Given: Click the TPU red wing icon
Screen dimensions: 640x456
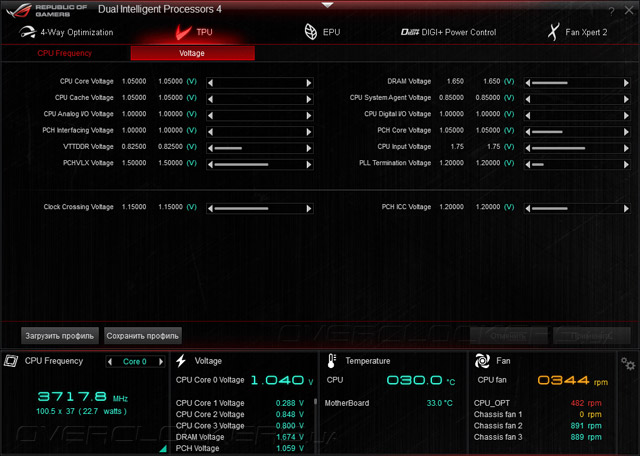Looking at the screenshot, I should click(x=183, y=32).
